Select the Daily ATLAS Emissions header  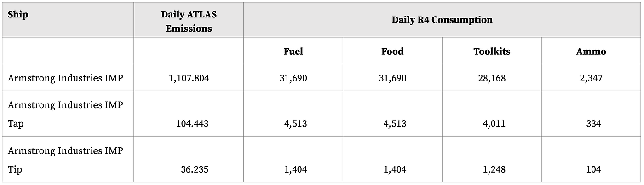[189, 21]
